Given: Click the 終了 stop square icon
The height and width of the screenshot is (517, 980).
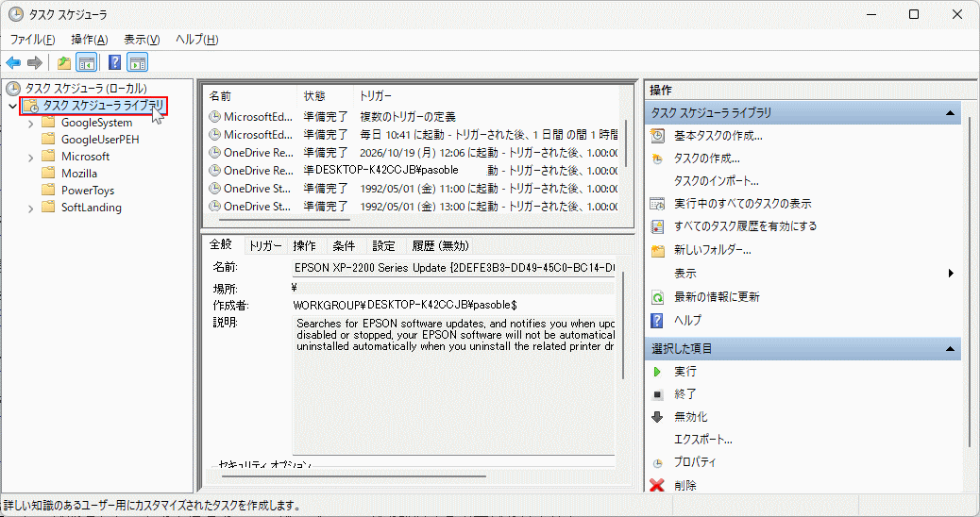Looking at the screenshot, I should [x=657, y=394].
